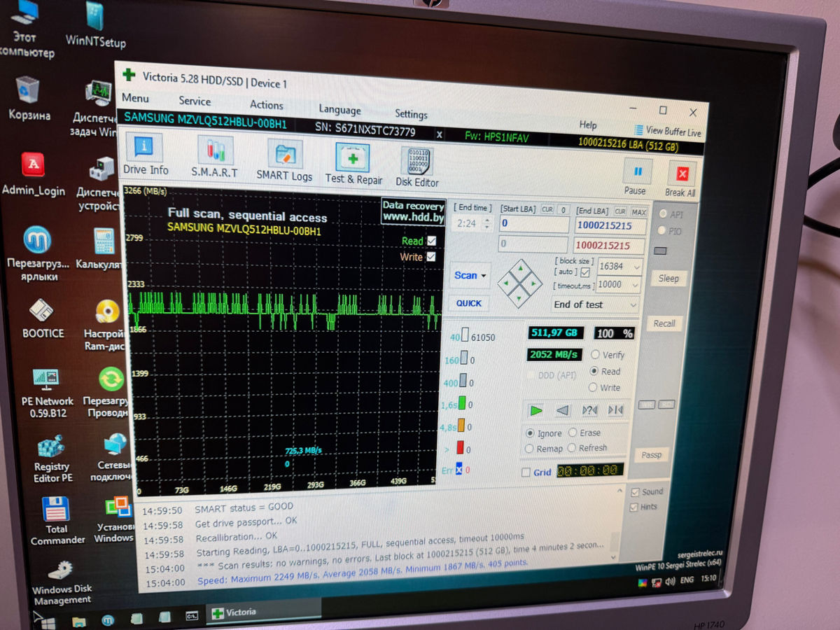Viewport: 840px width, 630px height.
Task: Enable the Grid checkbox
Action: (526, 472)
